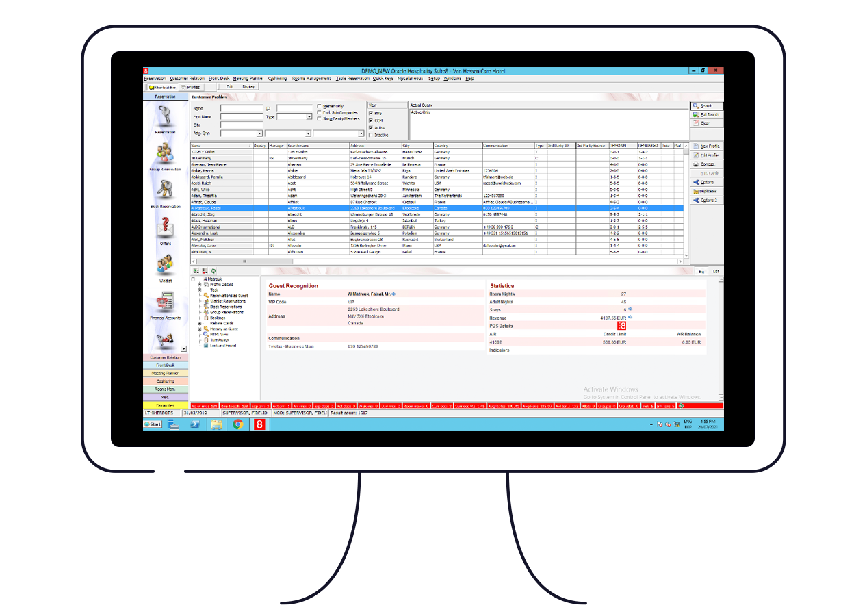Click the shortcut bar scroll-down arrow
The height and width of the screenshot is (616, 867).
click(183, 348)
